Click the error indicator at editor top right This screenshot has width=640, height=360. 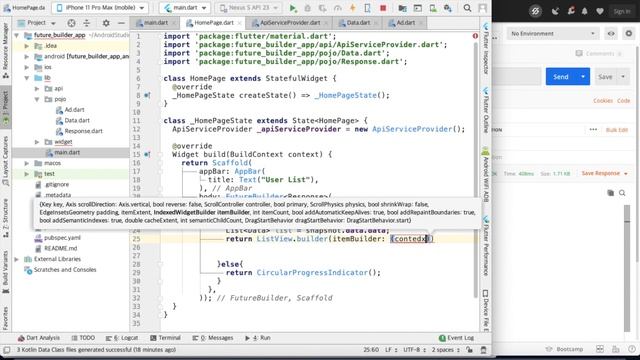point(475,36)
